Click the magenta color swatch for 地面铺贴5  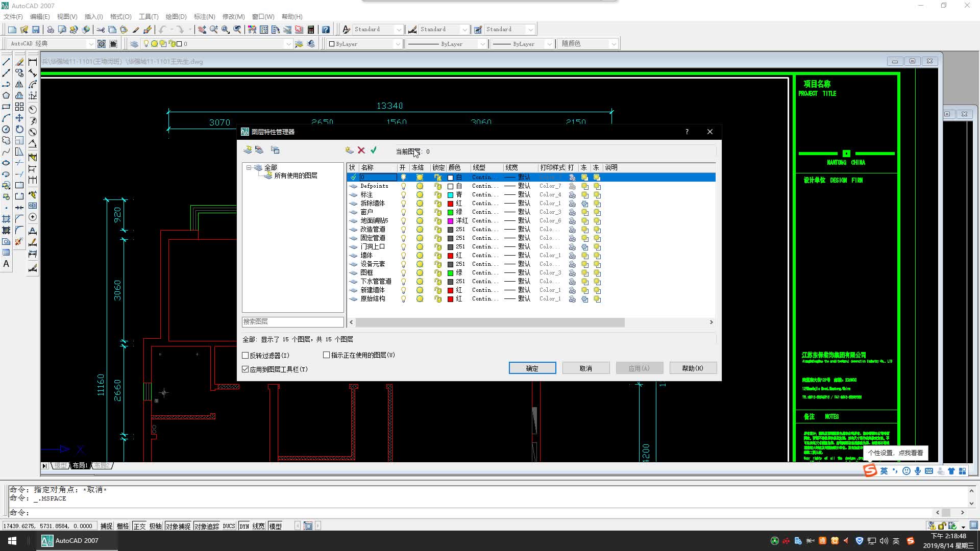click(450, 221)
